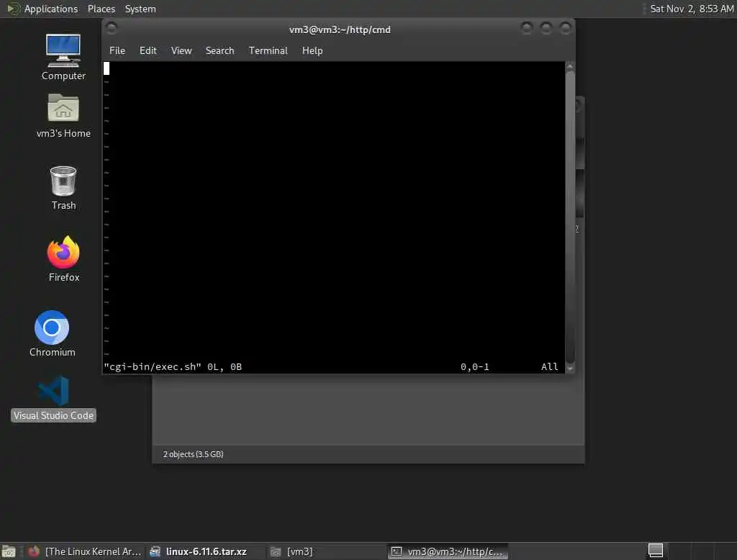Open the System panel menu

pos(140,9)
